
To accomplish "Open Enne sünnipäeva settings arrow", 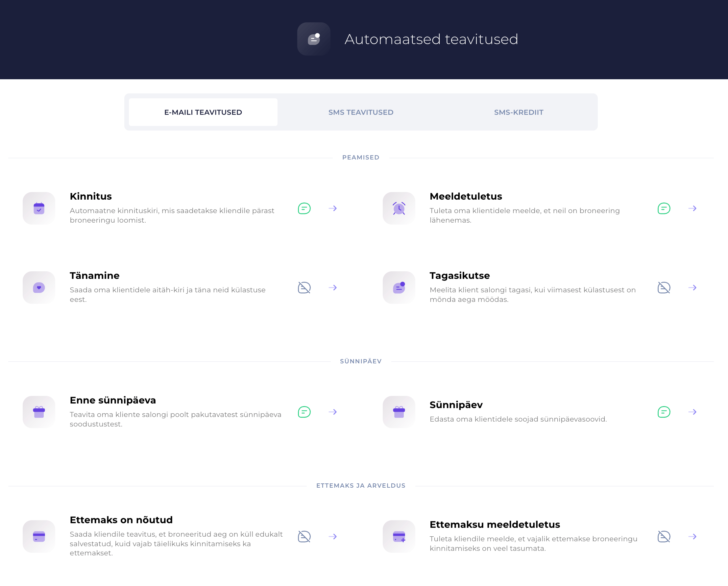I will click(x=332, y=412).
